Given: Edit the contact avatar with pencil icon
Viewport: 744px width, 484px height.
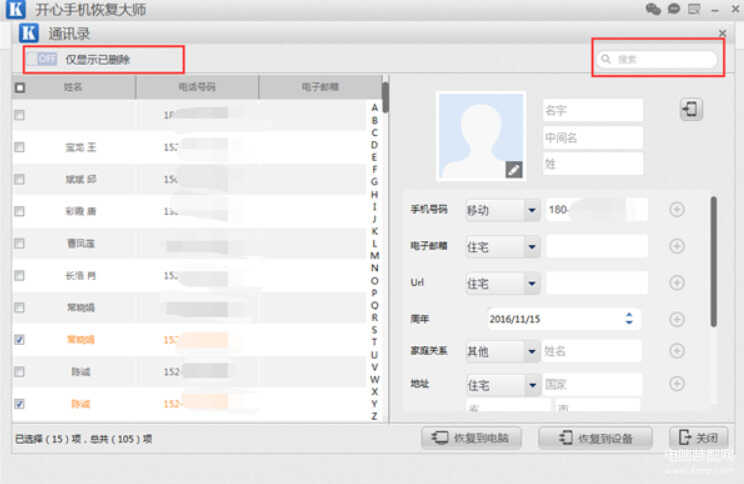Looking at the screenshot, I should point(514,169).
